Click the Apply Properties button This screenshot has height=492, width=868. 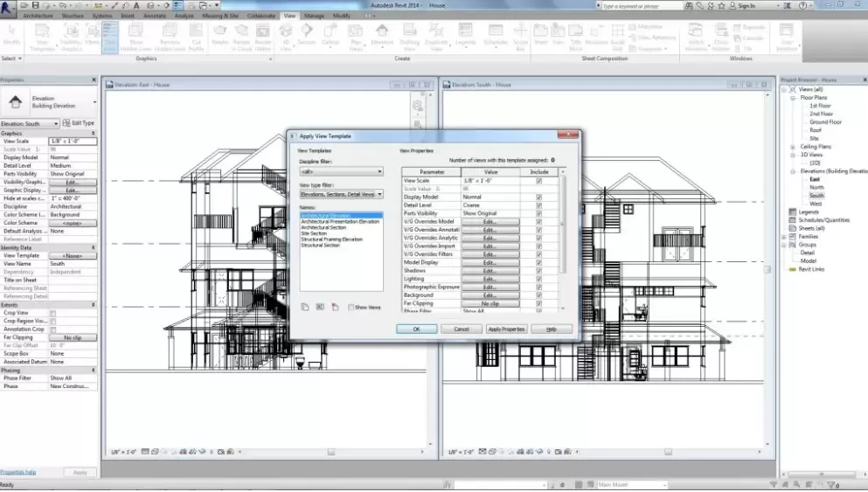tap(506, 329)
